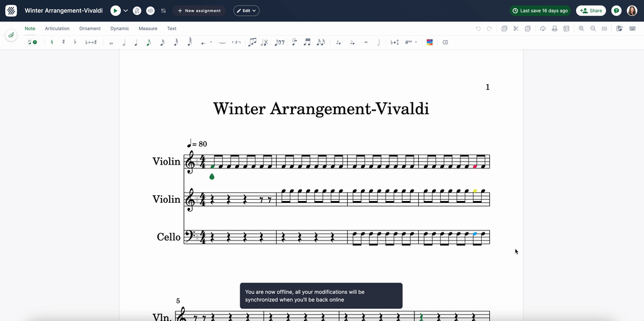Screen dimensions: 644x321
Task: Select the half note duration
Action: click(124, 42)
